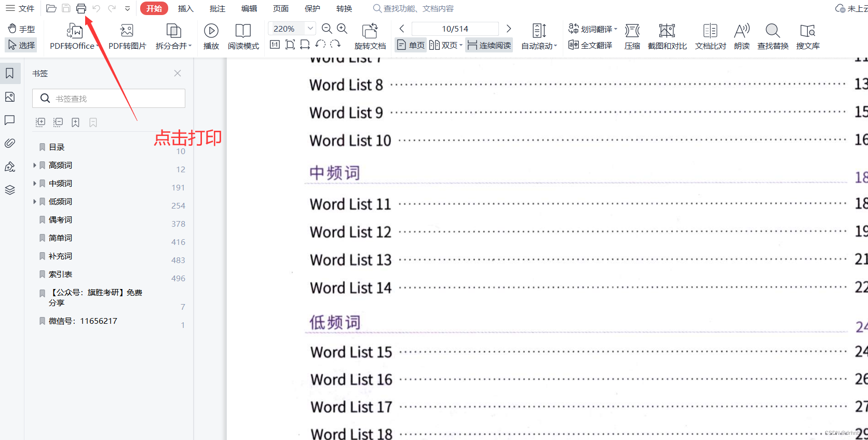The image size is (868, 440).
Task: Switch to the 批注 tab
Action: pos(218,8)
